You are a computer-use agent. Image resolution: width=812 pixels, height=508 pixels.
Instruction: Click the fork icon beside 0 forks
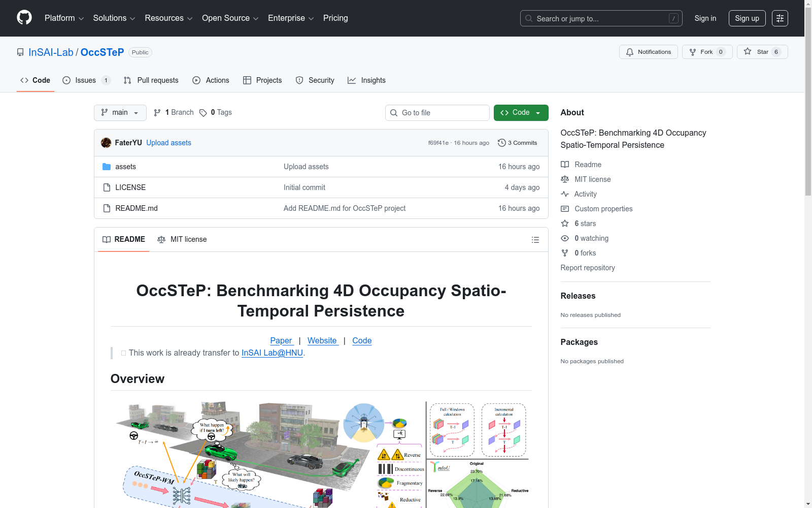coord(565,253)
